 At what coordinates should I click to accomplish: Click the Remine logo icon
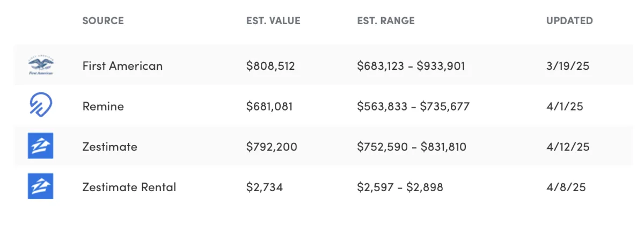tap(41, 106)
